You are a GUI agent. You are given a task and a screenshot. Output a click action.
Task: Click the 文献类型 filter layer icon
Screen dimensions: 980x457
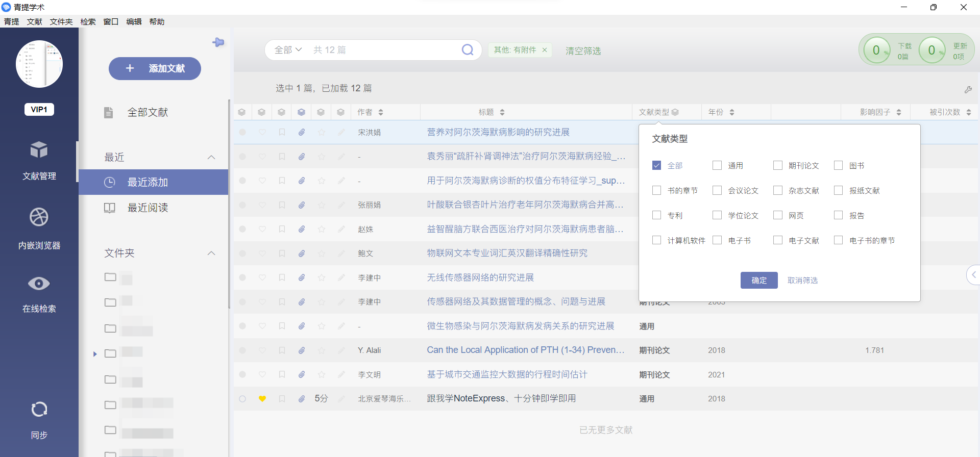(x=675, y=112)
